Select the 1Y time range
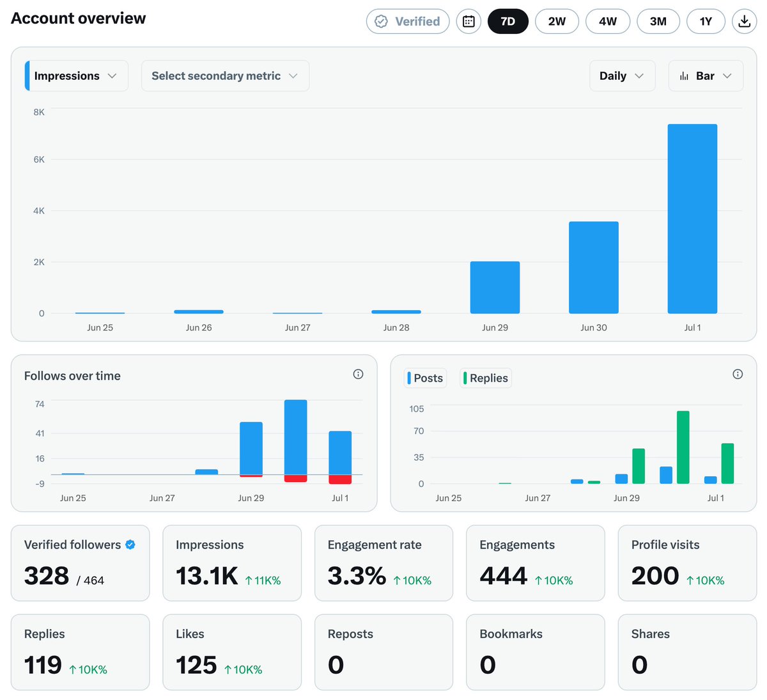This screenshot has height=700, width=767. (x=706, y=21)
